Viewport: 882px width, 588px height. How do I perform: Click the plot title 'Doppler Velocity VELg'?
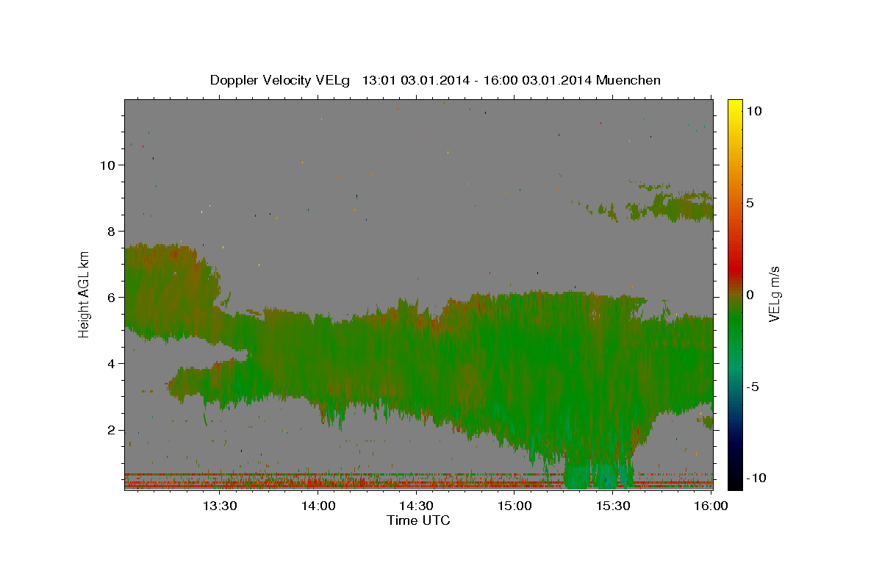pyautogui.click(x=279, y=80)
